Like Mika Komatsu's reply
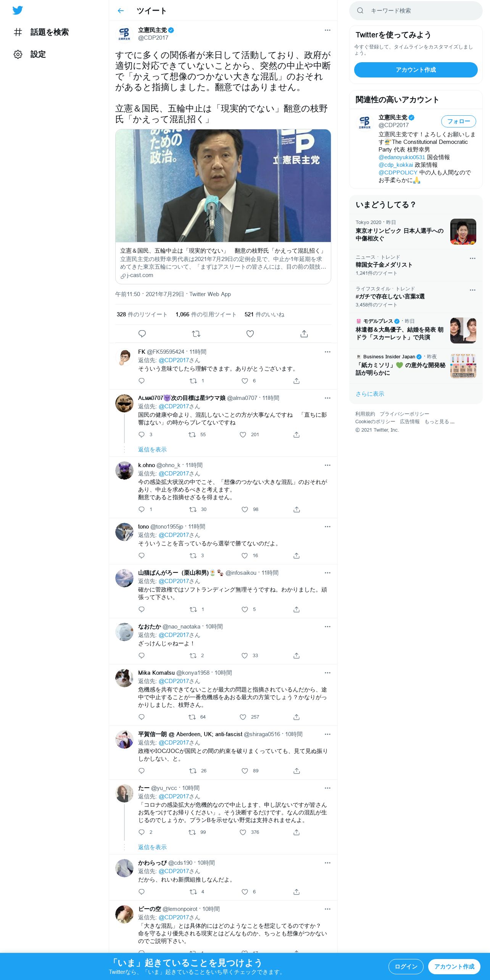Image resolution: width=490 pixels, height=980 pixels. click(243, 717)
